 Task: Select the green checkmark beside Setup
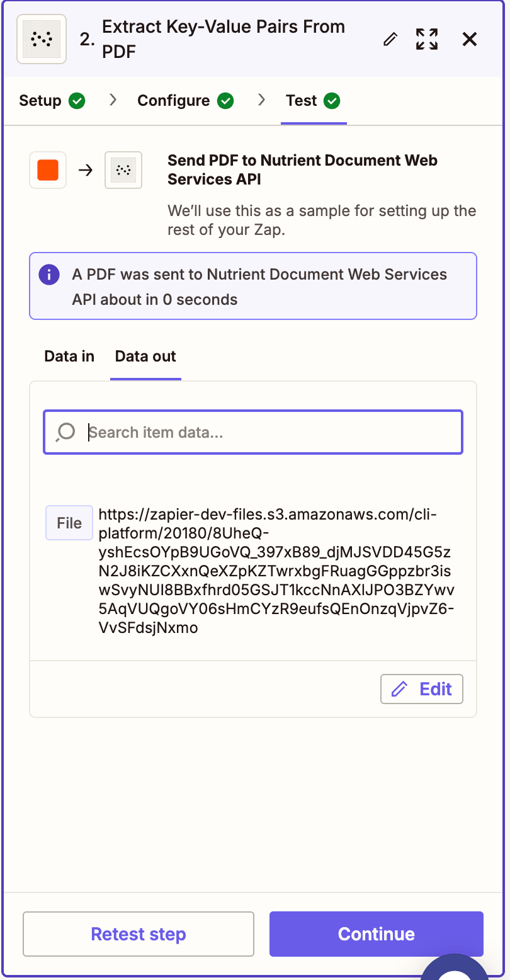click(77, 100)
